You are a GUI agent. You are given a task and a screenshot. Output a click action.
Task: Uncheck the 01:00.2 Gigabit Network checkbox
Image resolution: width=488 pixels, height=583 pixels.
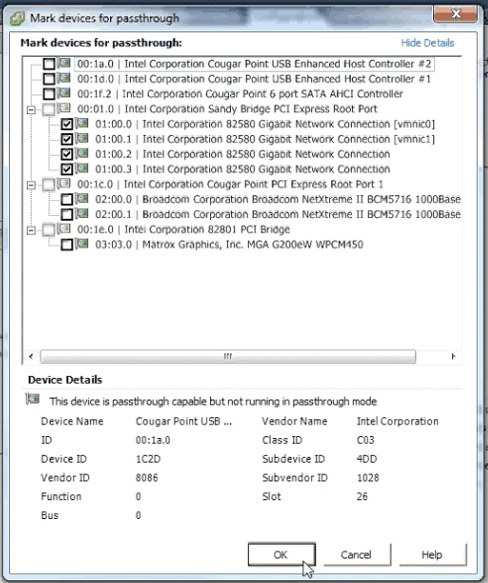[67, 154]
